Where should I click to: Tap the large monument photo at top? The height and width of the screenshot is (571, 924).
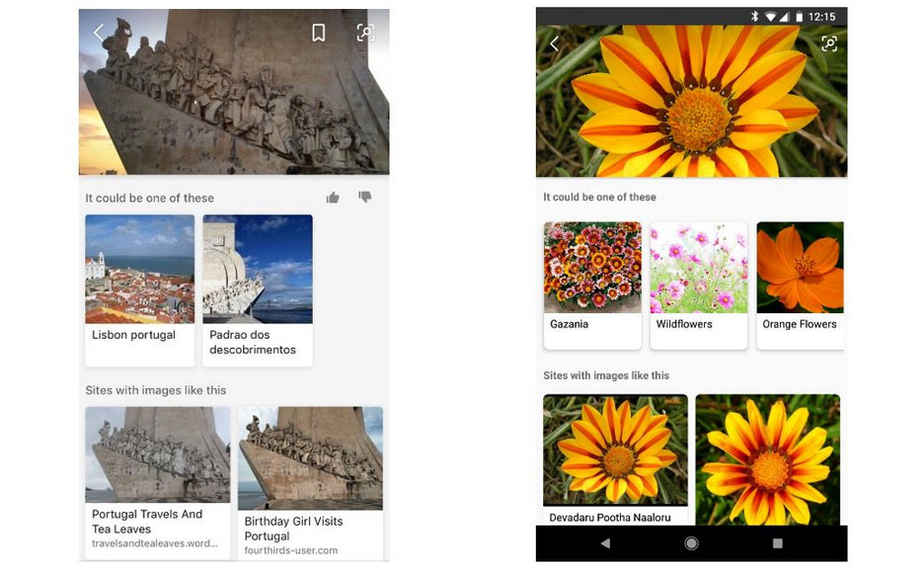pyautogui.click(x=234, y=92)
